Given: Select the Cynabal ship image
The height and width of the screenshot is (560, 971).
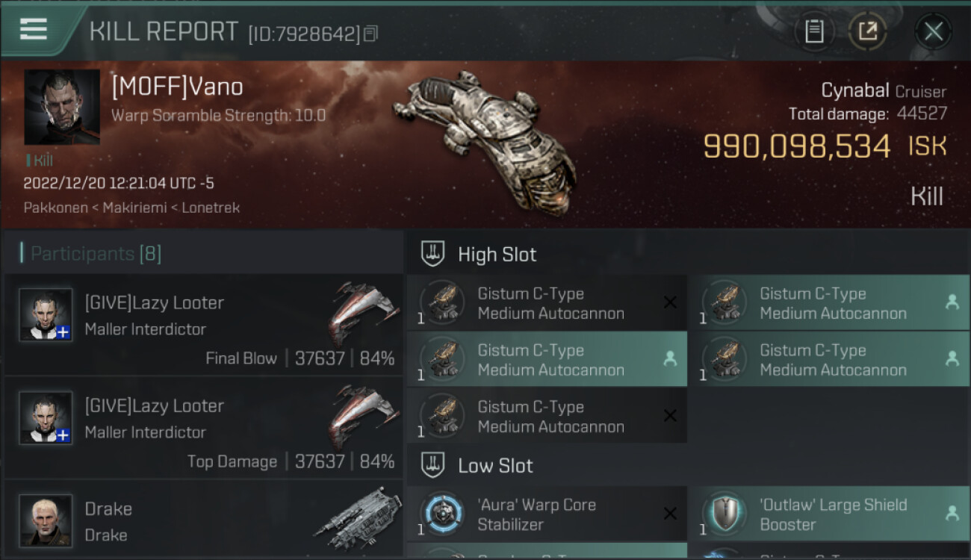Looking at the screenshot, I should 484,143.
